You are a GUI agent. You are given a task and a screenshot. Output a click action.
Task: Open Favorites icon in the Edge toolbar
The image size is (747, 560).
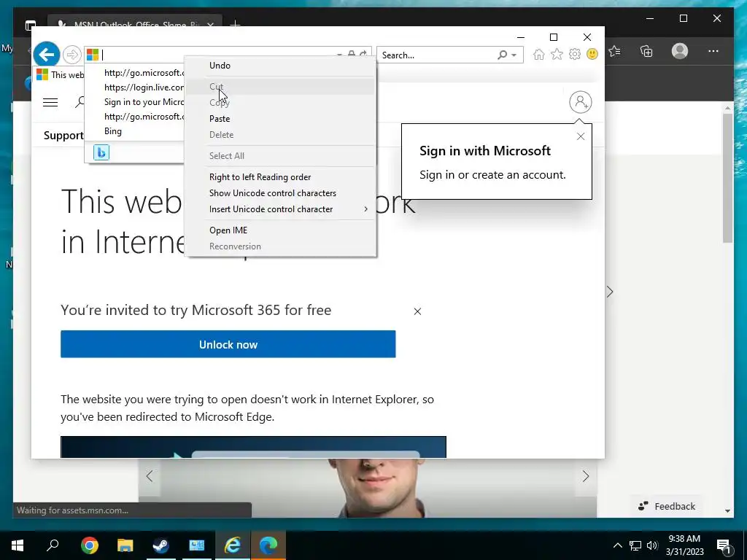pyautogui.click(x=614, y=51)
